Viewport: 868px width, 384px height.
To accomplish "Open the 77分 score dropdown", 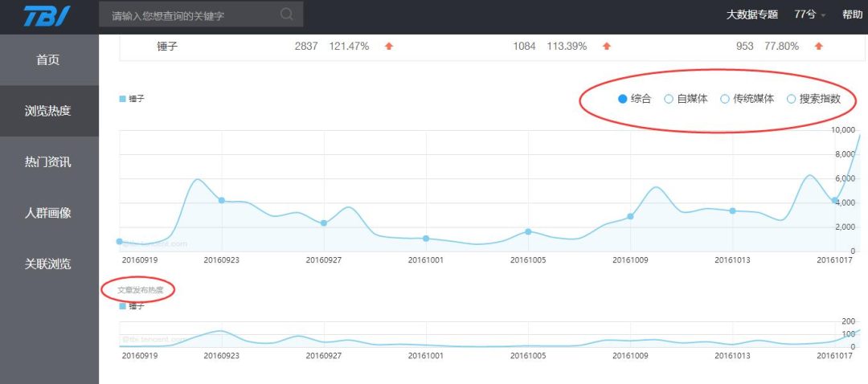I will pyautogui.click(x=809, y=14).
